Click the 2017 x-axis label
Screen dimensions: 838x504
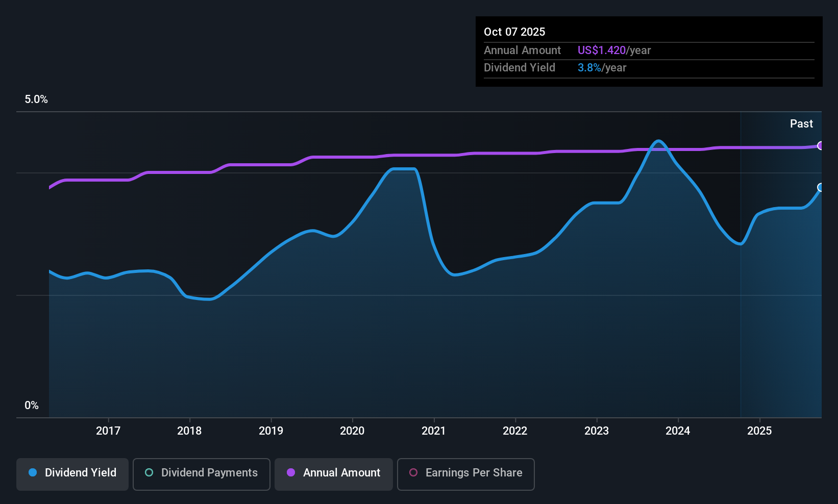tap(108, 431)
